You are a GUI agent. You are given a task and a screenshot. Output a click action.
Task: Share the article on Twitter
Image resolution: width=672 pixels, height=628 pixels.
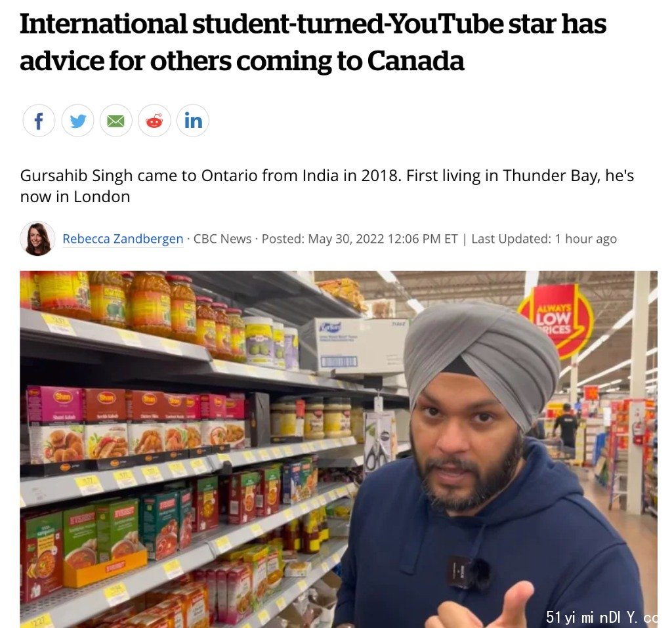click(x=77, y=121)
